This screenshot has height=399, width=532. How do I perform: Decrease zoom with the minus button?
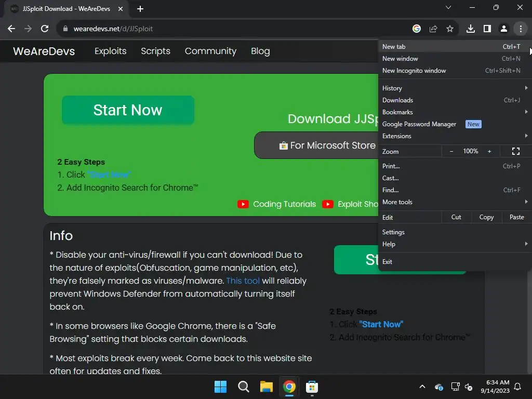coord(451,151)
